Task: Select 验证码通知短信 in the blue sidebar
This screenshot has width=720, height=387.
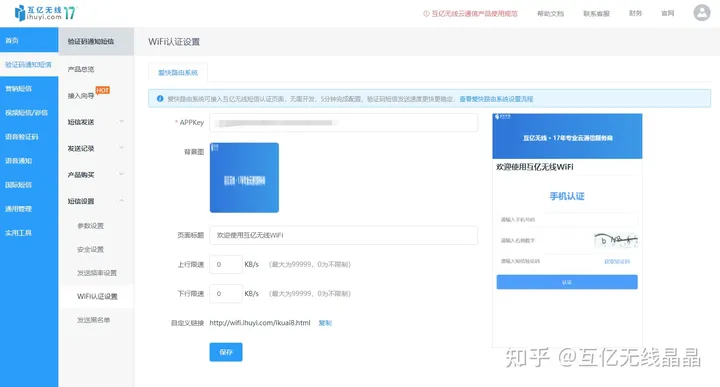Action: coord(29,65)
